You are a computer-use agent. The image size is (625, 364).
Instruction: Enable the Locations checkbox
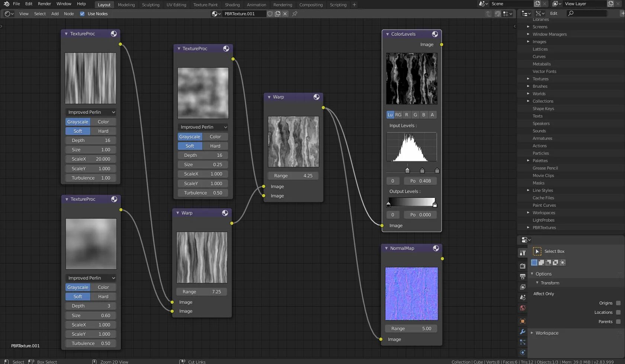(x=618, y=312)
